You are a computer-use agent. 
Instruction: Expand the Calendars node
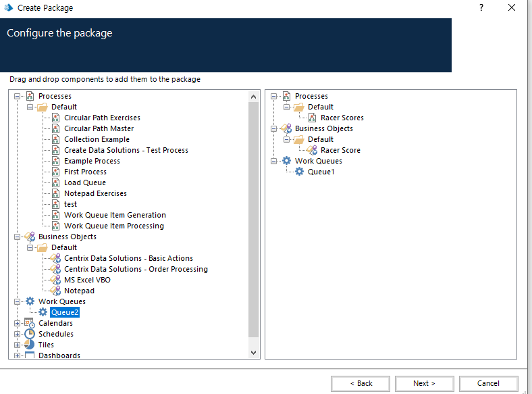coord(17,323)
